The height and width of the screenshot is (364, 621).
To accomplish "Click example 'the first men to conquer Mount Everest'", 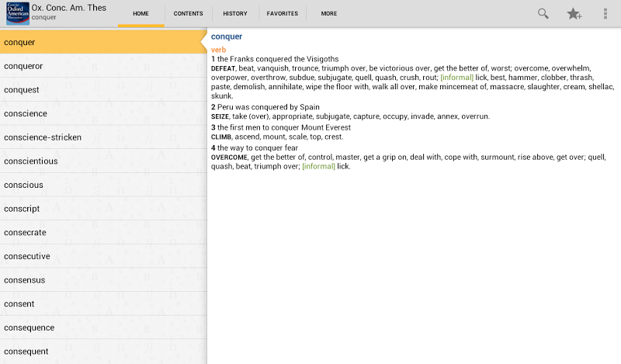I will click(x=284, y=127).
